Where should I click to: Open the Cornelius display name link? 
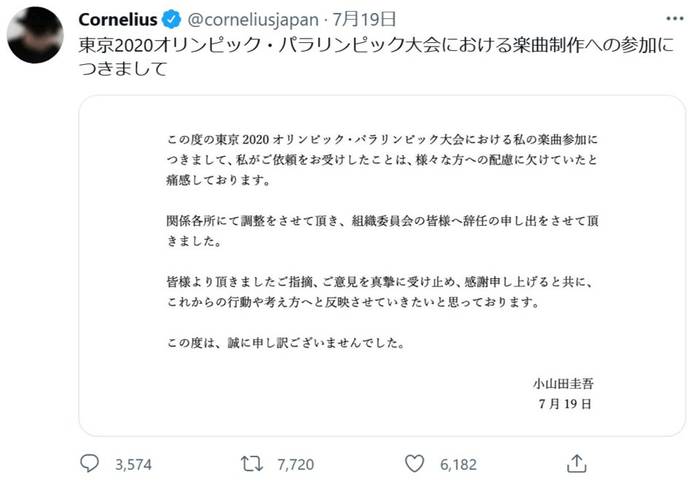(118, 20)
